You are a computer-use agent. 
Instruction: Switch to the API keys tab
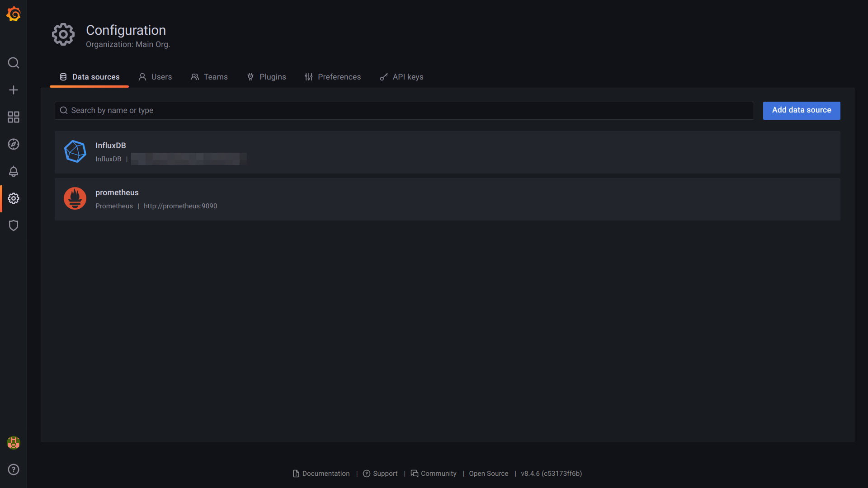(x=401, y=77)
